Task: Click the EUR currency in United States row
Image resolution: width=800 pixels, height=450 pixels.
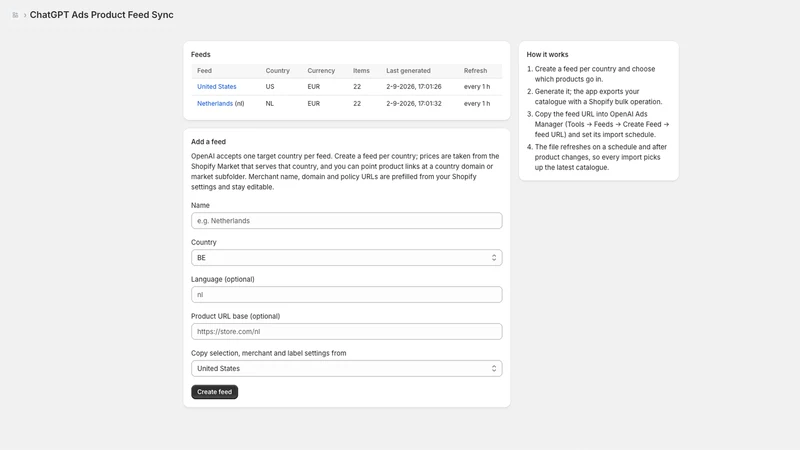Action: point(314,87)
